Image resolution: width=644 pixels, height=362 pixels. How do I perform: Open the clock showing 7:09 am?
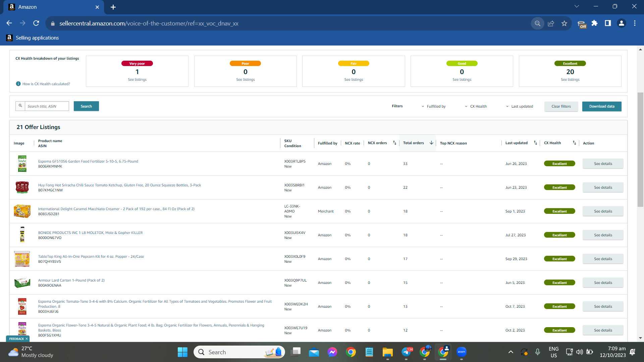(612, 352)
